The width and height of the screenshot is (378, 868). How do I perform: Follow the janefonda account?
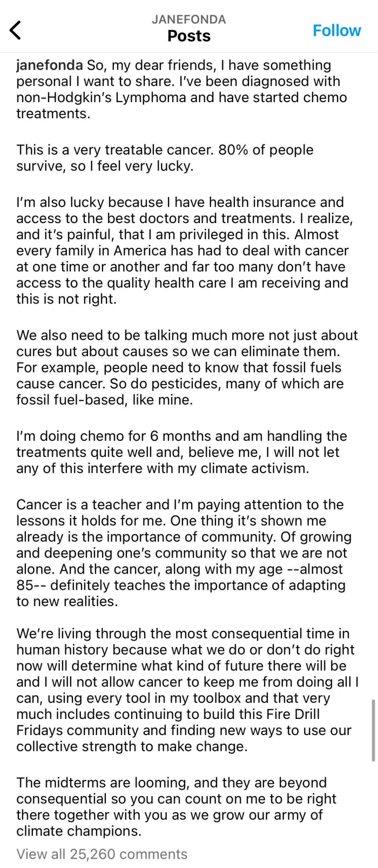point(336,30)
